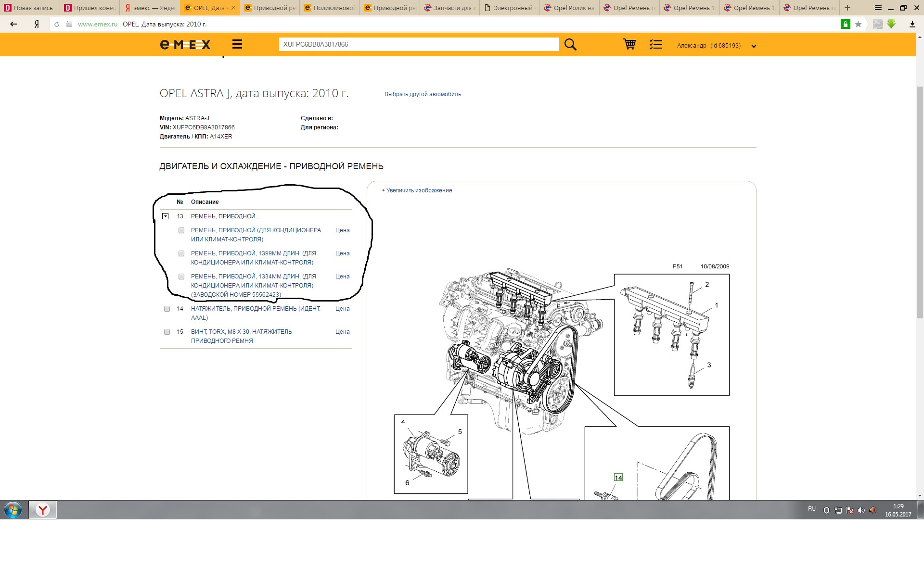924x579 pixels.
Task: Click the emex.ru logo home link
Action: pyautogui.click(x=186, y=45)
